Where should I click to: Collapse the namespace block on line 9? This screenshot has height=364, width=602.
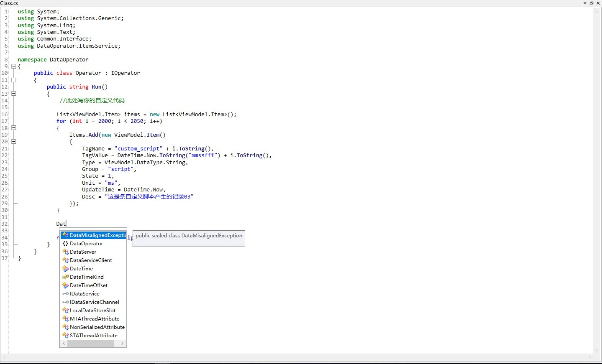(x=14, y=66)
